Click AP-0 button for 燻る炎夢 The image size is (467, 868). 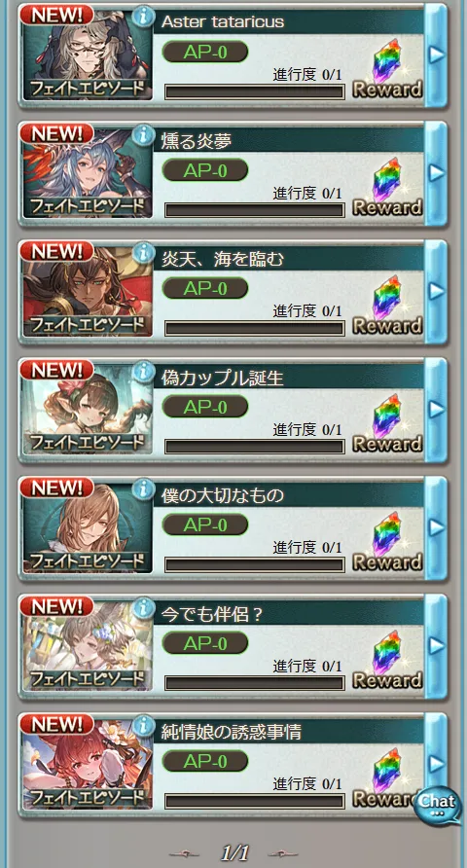(x=205, y=170)
